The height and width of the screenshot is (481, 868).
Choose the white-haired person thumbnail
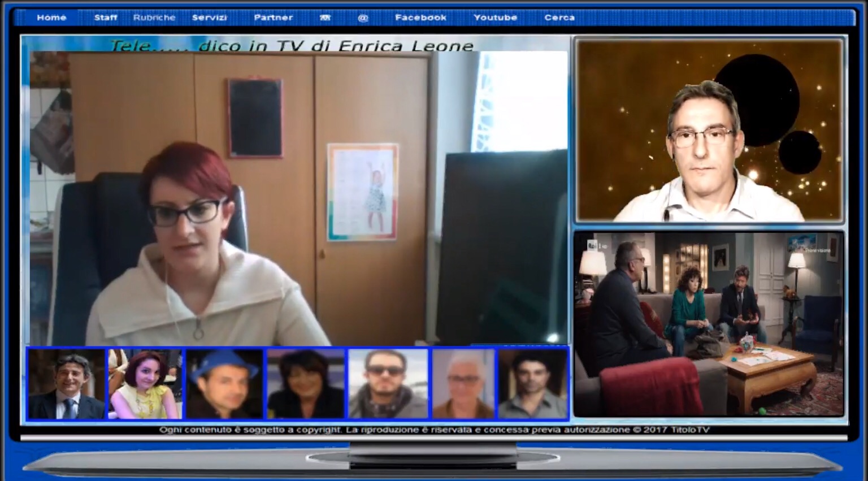tap(463, 384)
